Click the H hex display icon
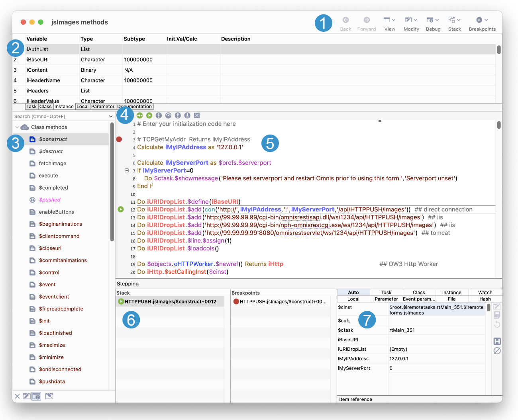 coord(497,341)
